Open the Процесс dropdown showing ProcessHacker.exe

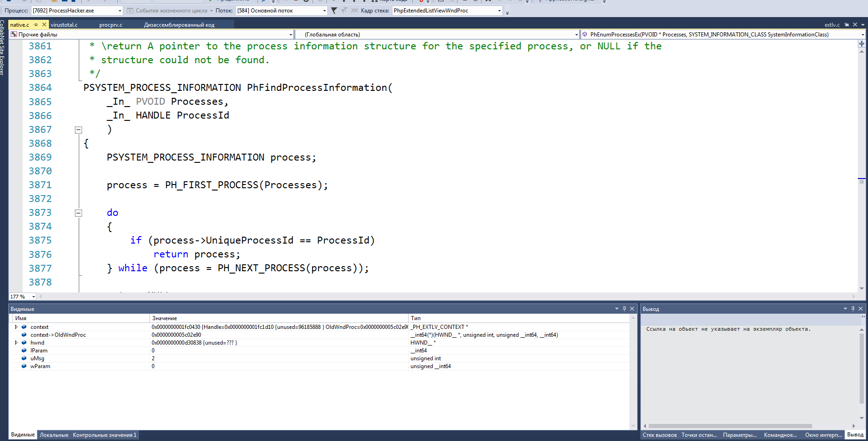(x=77, y=10)
